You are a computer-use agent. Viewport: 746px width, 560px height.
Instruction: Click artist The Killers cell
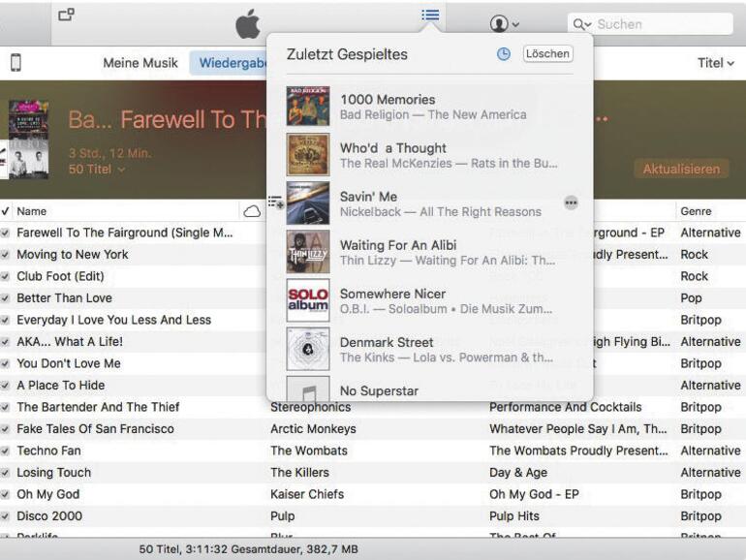(x=299, y=473)
